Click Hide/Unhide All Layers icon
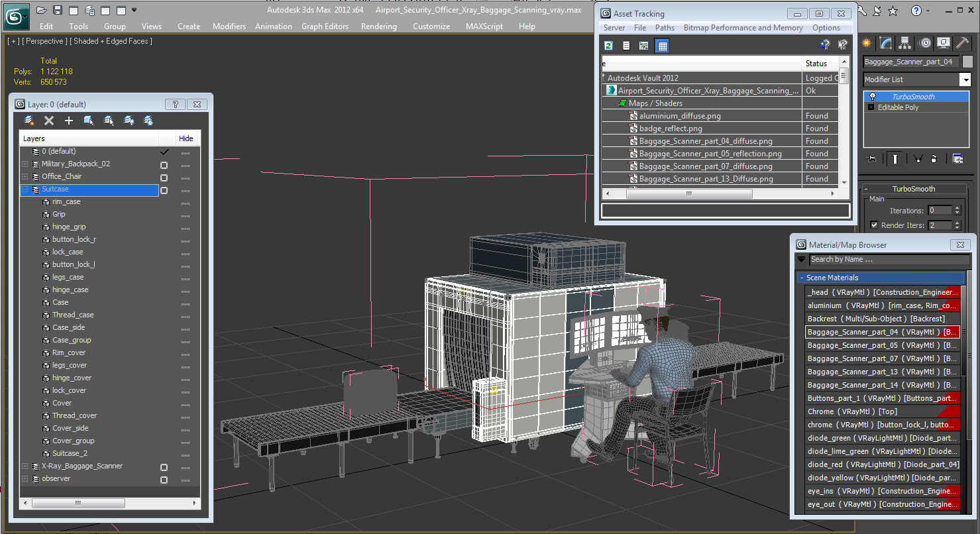The image size is (980, 534). click(x=129, y=121)
